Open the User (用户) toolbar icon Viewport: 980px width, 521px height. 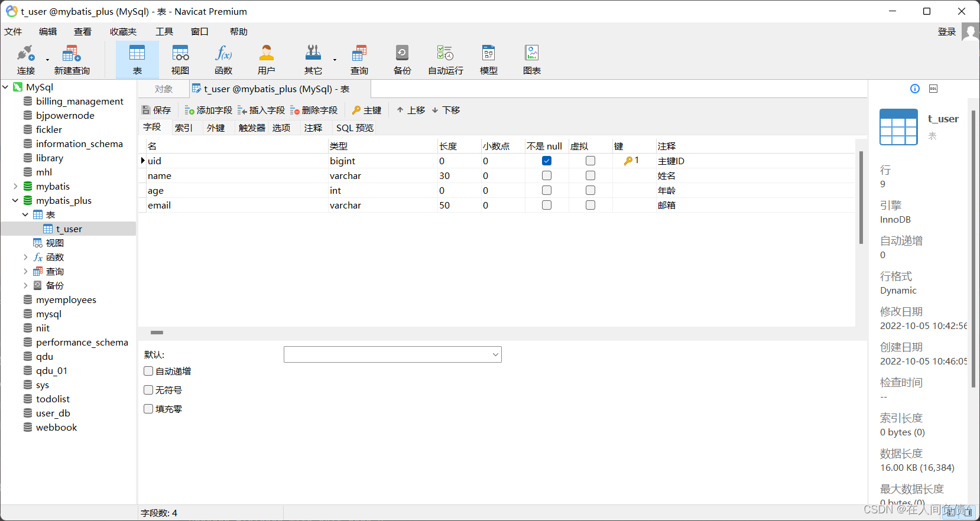pos(267,60)
